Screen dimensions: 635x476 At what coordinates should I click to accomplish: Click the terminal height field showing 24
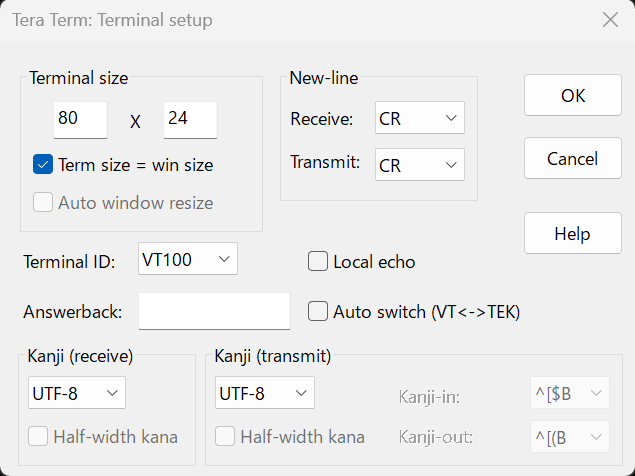tap(190, 119)
